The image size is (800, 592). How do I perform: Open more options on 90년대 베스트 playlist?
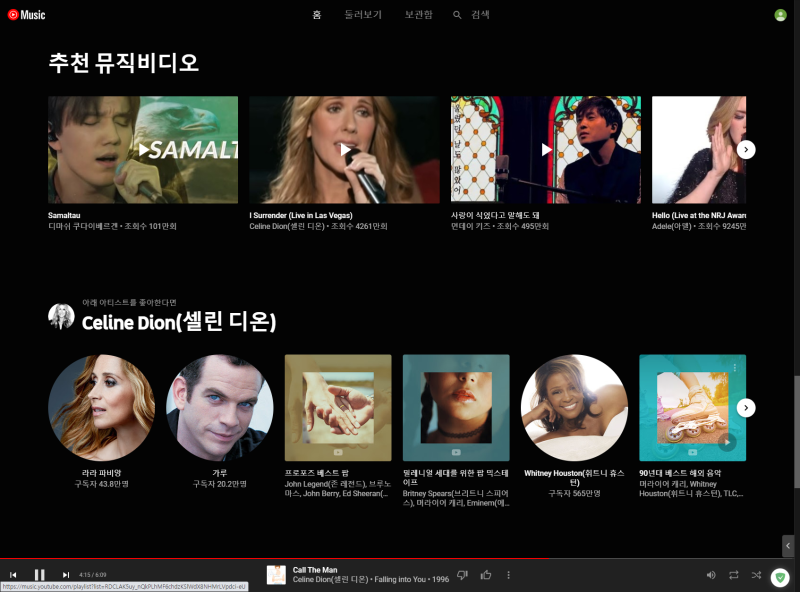pyautogui.click(x=735, y=367)
